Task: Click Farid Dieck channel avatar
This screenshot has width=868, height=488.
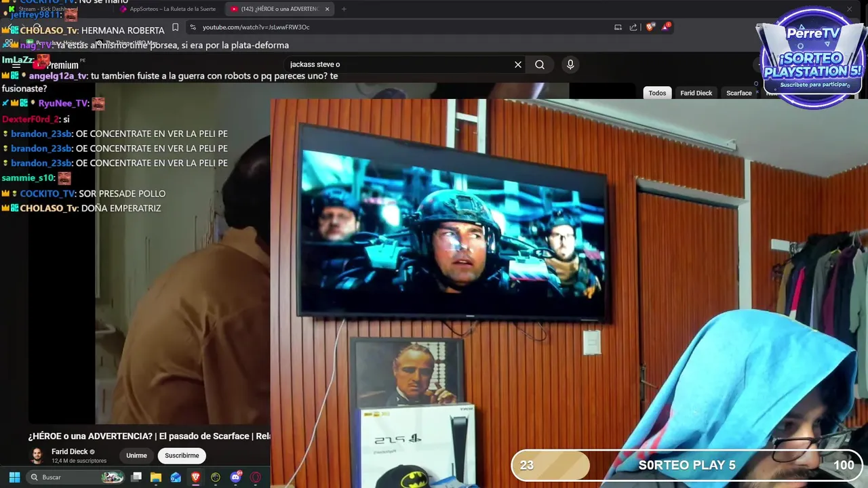Action: click(37, 455)
